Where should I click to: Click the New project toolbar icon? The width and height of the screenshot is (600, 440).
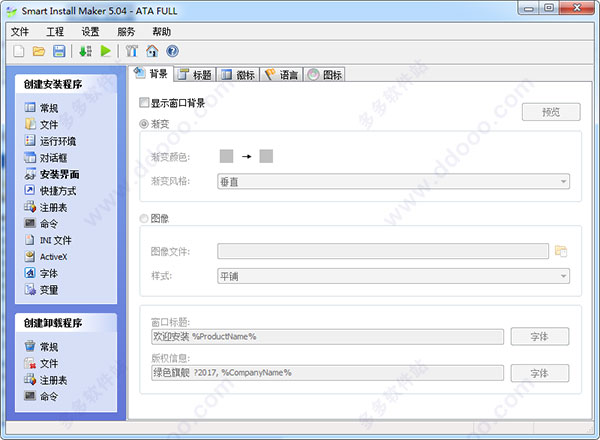(19, 51)
